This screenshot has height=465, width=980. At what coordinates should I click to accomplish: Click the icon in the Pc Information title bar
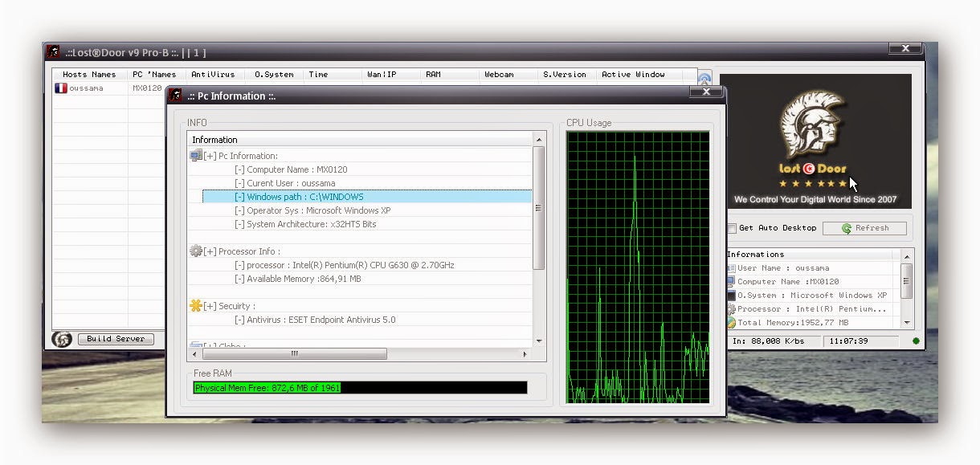click(x=175, y=96)
